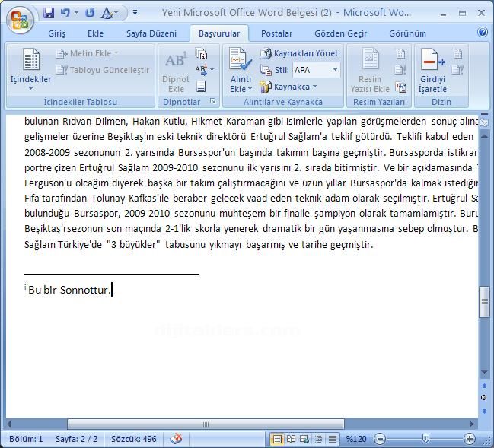
Task: Expand the Undo history dropdown arrow
Action: tap(76, 13)
